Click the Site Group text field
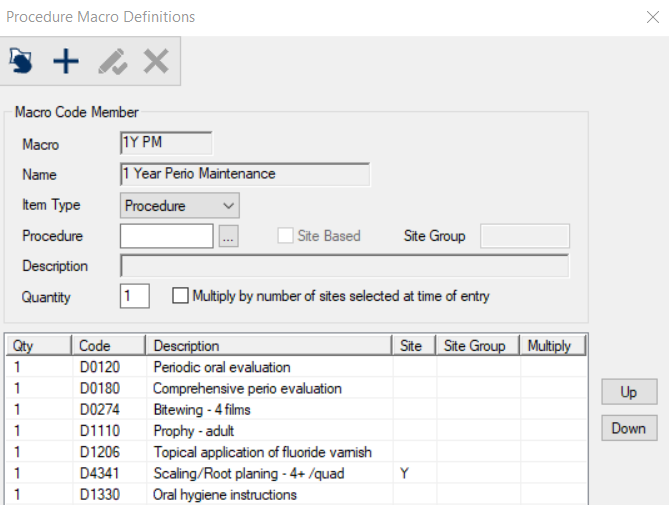669x505 pixels. point(525,236)
